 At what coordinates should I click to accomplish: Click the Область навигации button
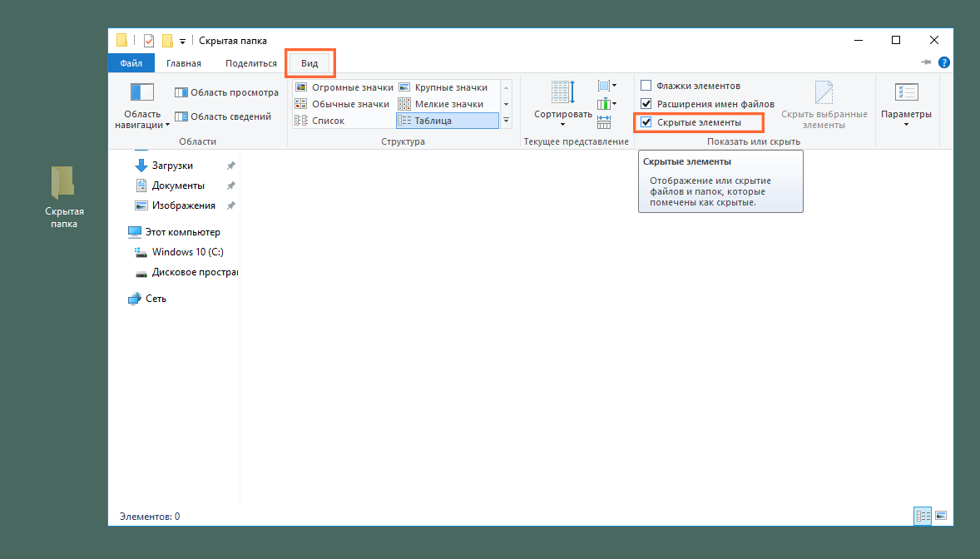[x=142, y=106]
